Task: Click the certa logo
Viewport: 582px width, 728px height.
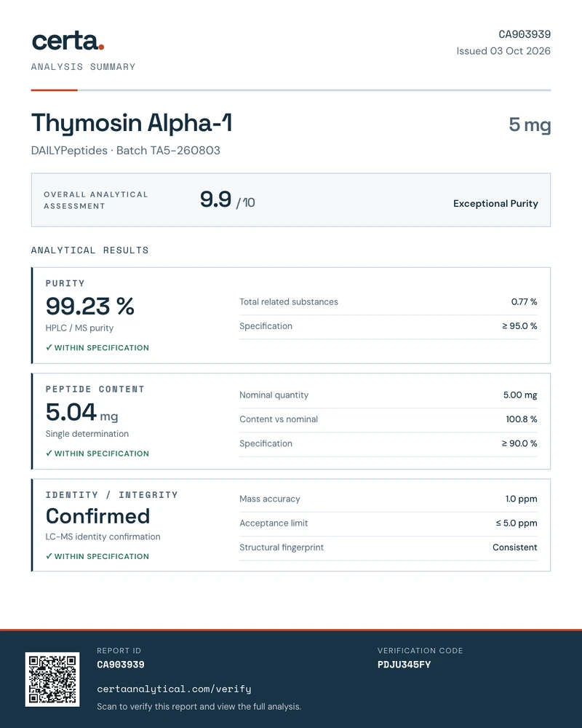Action: point(68,41)
